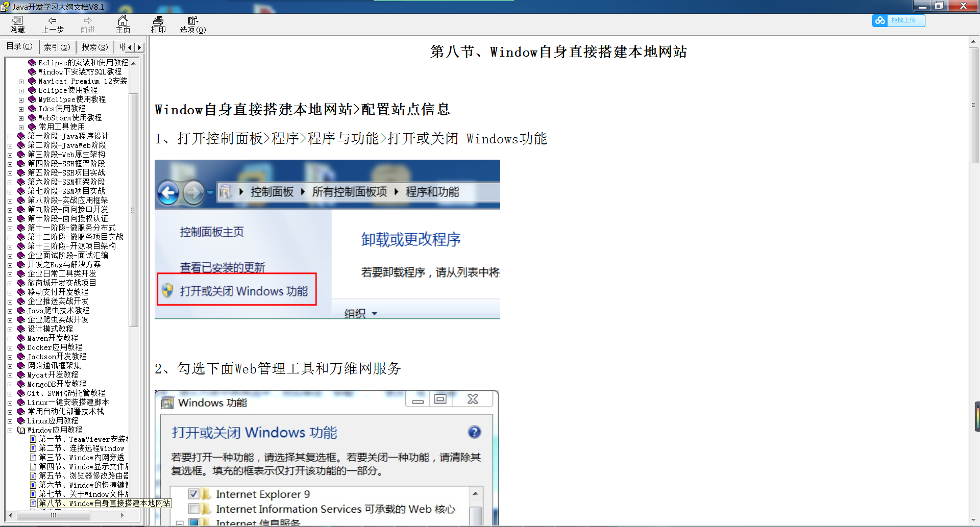
Task: Click the 隐藏 (Hide) toolbar icon
Action: pyautogui.click(x=18, y=24)
